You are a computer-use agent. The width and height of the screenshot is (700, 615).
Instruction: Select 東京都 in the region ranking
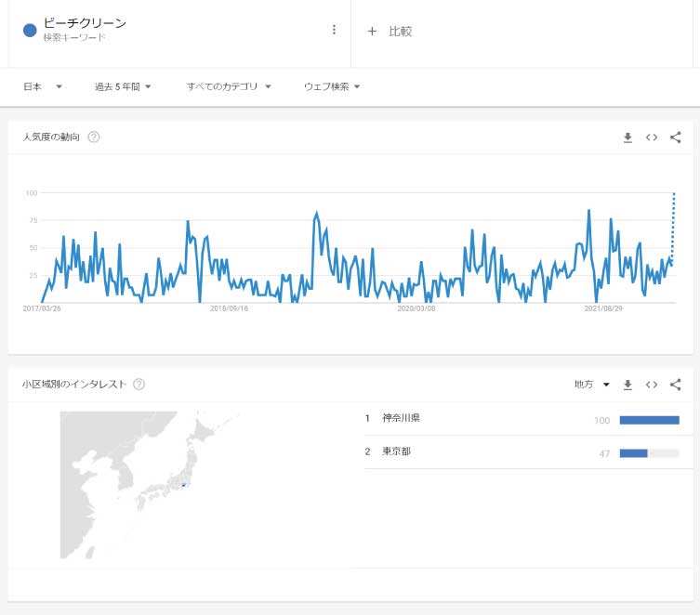[x=396, y=451]
